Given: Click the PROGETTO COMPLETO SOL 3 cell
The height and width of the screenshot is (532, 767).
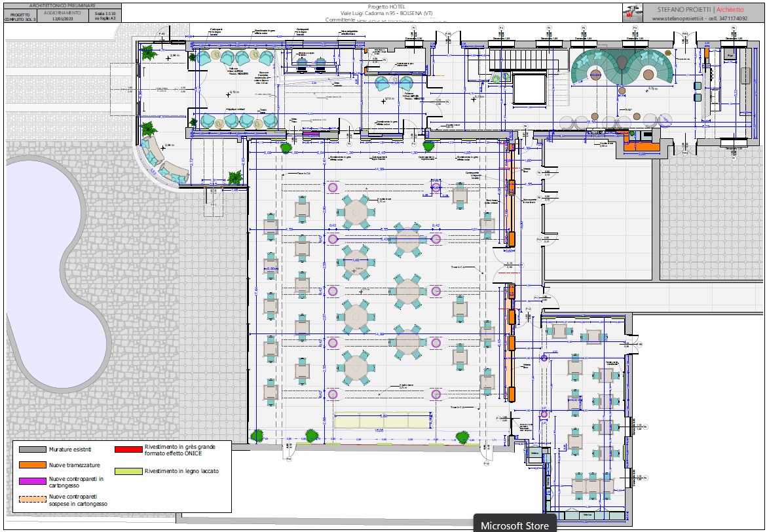Looking at the screenshot, I should pos(20,17).
